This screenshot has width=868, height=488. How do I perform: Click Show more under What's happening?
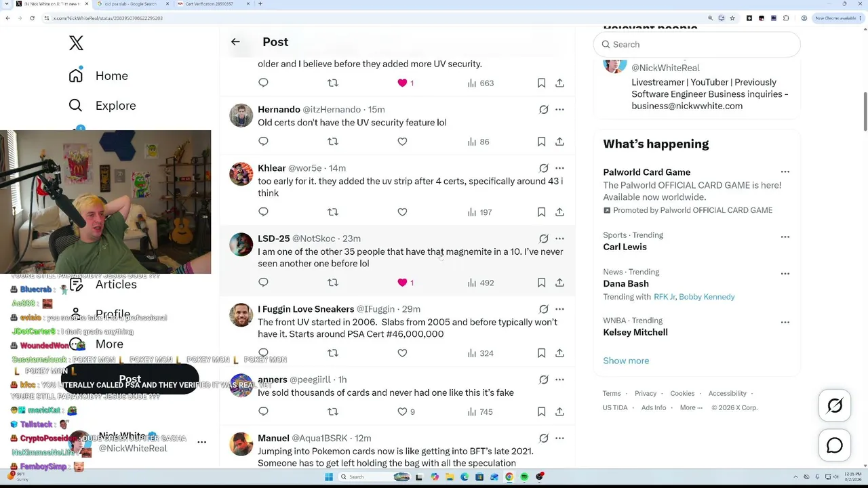pos(626,361)
